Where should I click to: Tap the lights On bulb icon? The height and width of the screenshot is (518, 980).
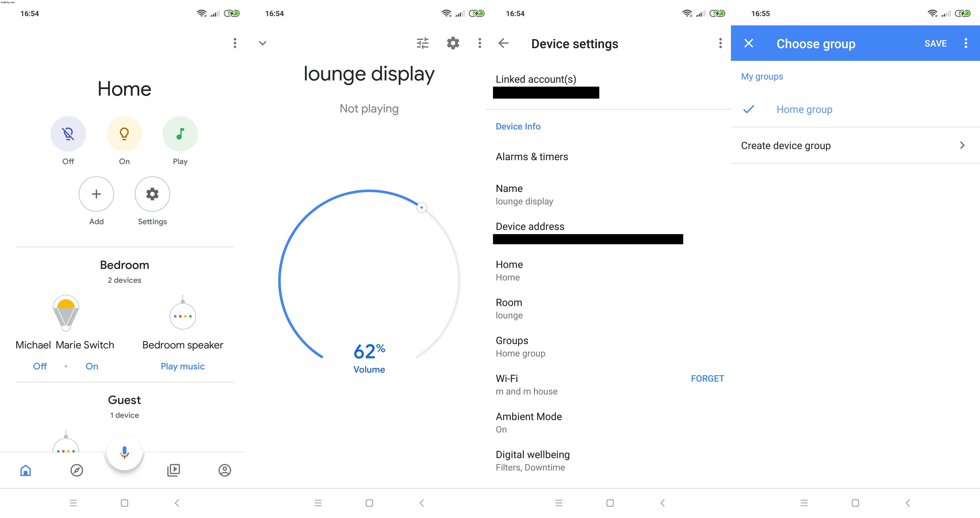(x=124, y=134)
